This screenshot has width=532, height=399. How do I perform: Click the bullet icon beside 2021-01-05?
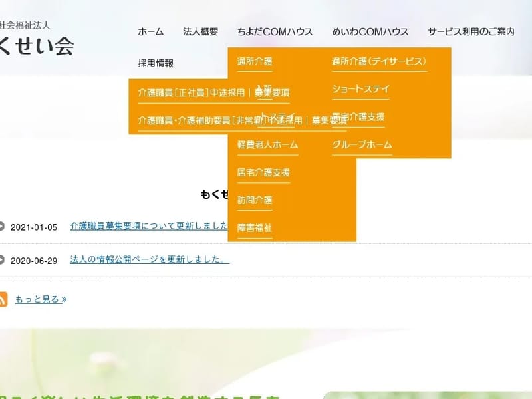point(2,226)
